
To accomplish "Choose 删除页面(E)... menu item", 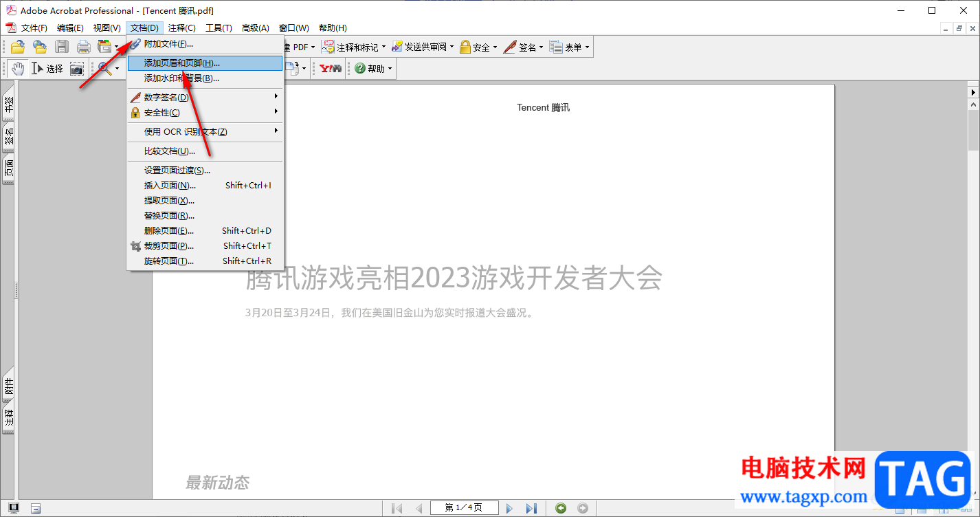I will point(205,231).
